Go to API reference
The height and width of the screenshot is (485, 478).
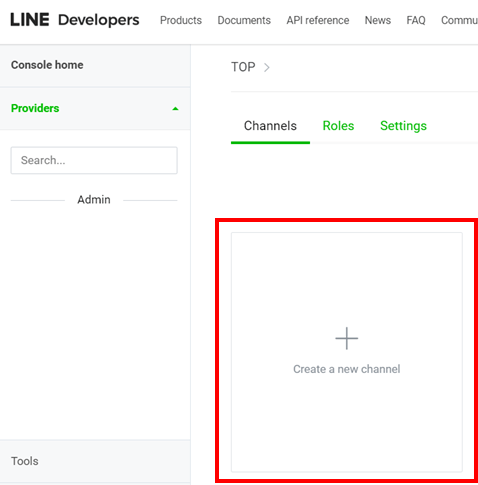pyautogui.click(x=318, y=20)
